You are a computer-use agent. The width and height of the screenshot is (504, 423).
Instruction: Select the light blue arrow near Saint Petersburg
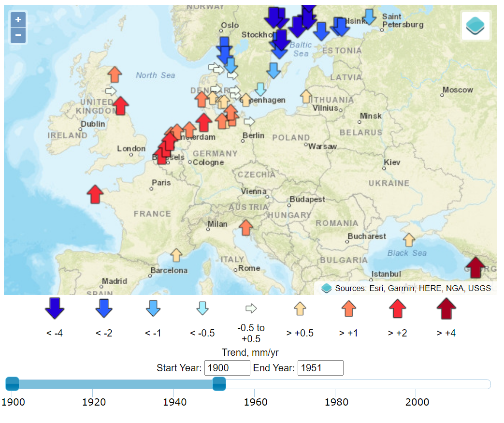[369, 16]
